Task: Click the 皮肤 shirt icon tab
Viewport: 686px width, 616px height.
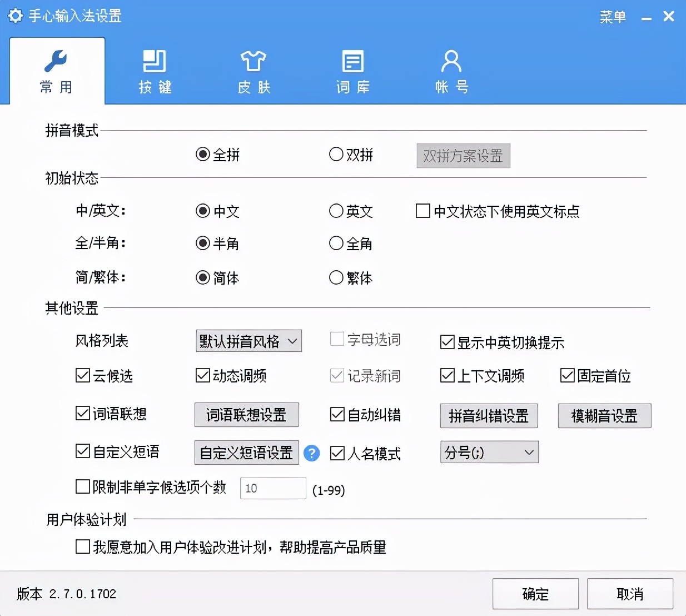Action: pos(253,61)
